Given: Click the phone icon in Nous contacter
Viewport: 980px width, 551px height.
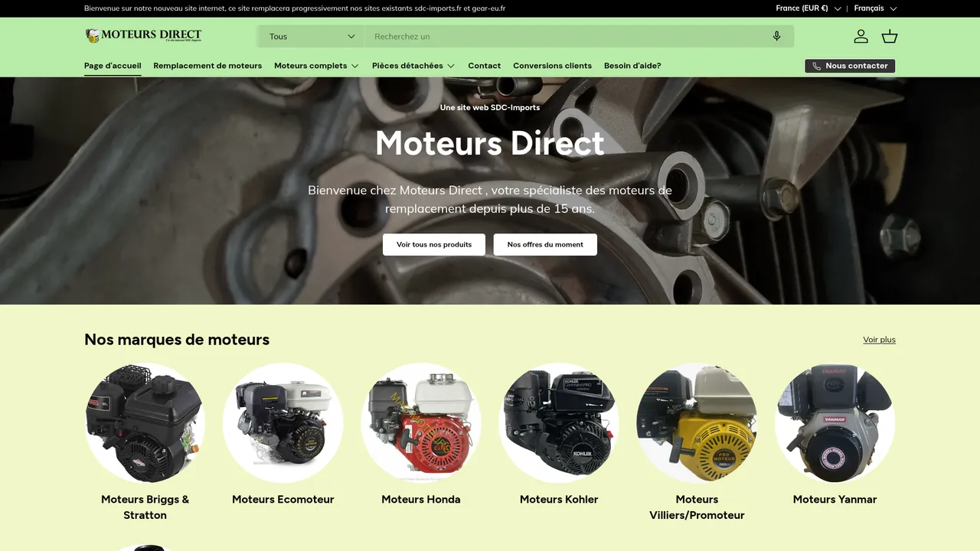Looking at the screenshot, I should (816, 66).
